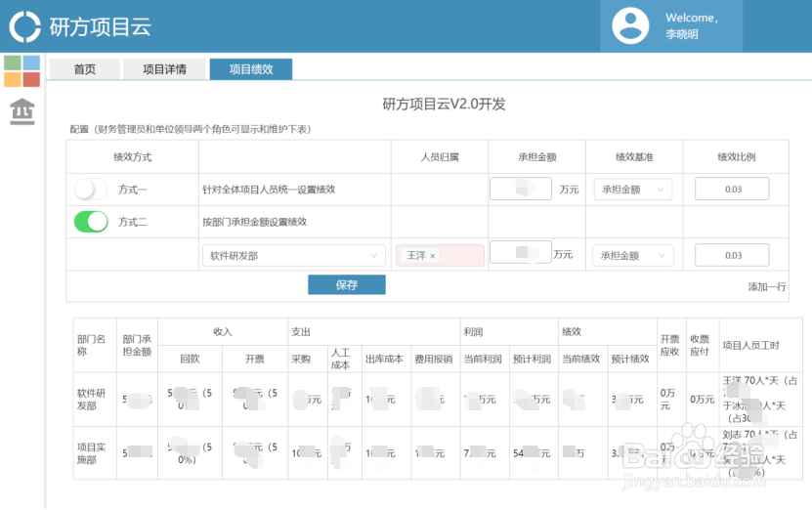This screenshot has height=510, width=812.
Task: Open 绩效基准 dropdown in 方式一 row
Action: pos(633,190)
